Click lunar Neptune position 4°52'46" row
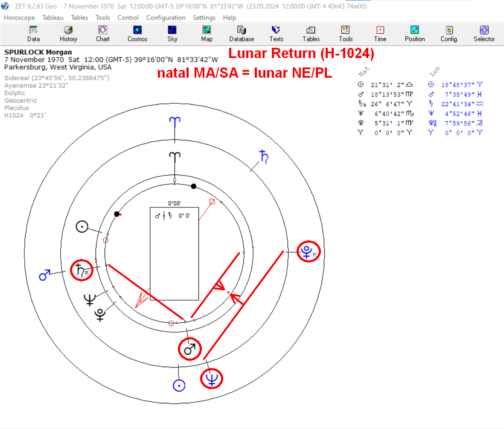Image resolution: width=504 pixels, height=429 pixels. coord(456,114)
